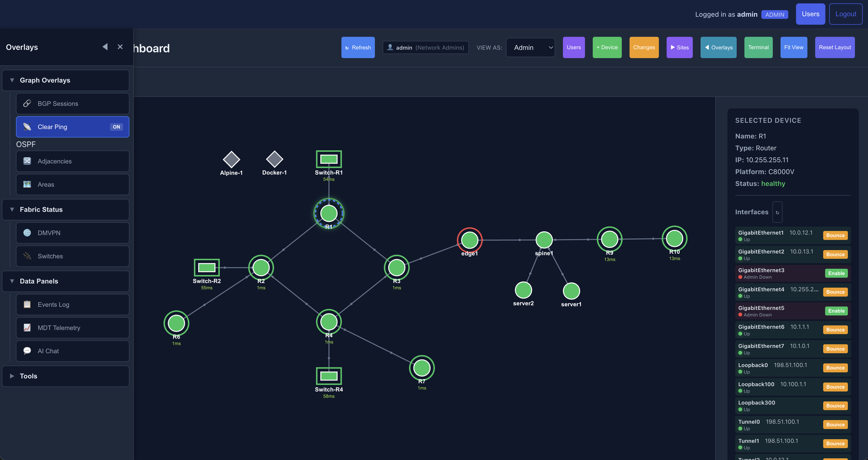
Task: Select the R2 router node
Action: [x=261, y=267]
